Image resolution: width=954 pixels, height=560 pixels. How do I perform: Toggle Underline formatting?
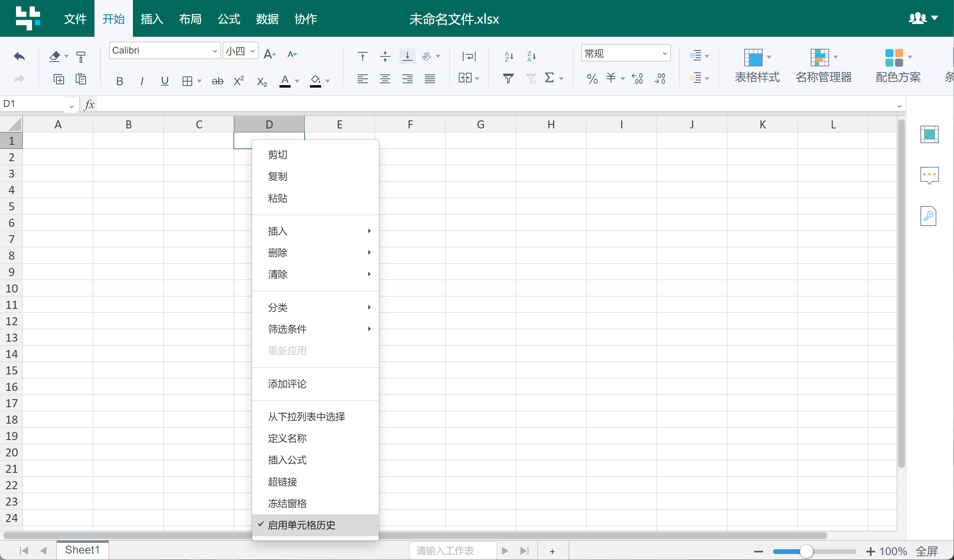165,81
